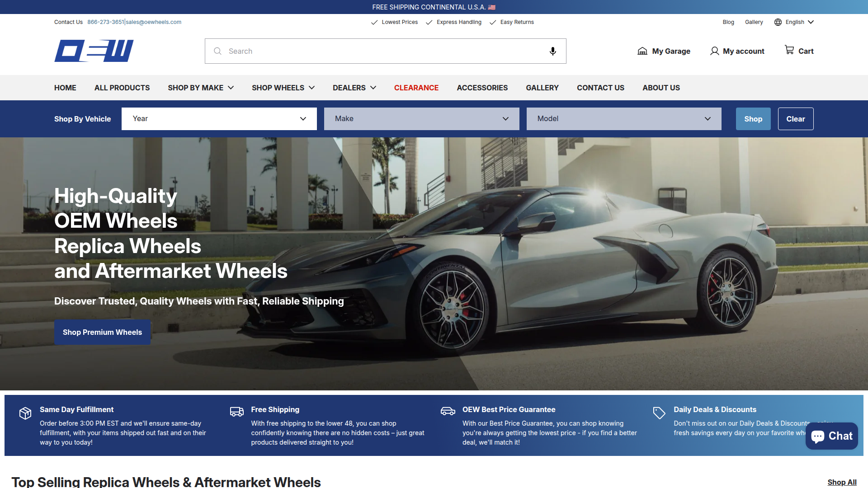
Task: Open the Blog link
Action: pos(728,22)
